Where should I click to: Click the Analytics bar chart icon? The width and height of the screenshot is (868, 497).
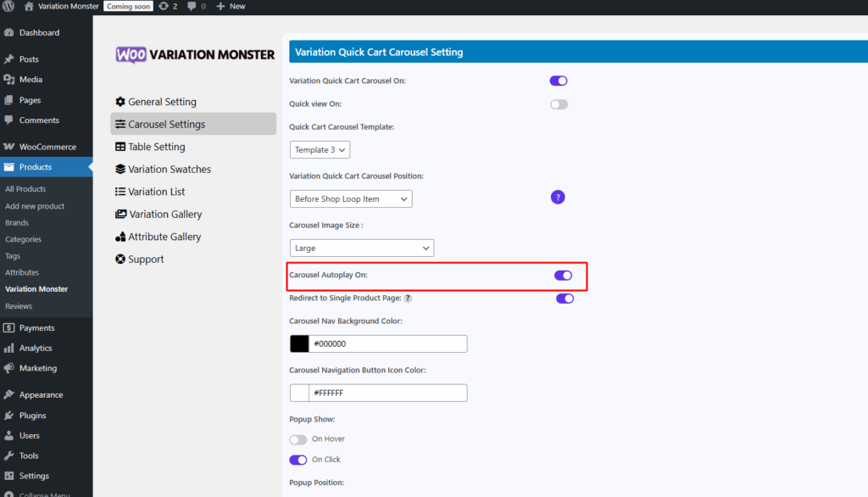point(8,348)
